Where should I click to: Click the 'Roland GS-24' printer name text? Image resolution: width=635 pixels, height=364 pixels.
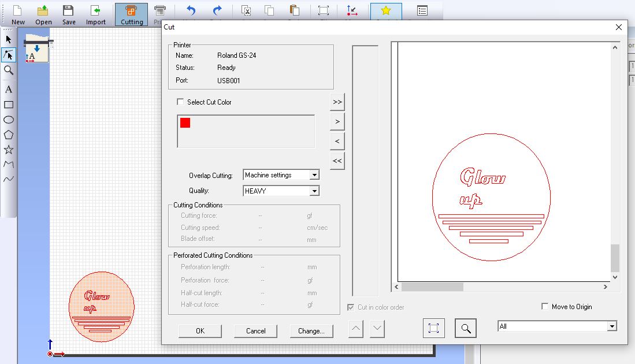[x=236, y=55]
